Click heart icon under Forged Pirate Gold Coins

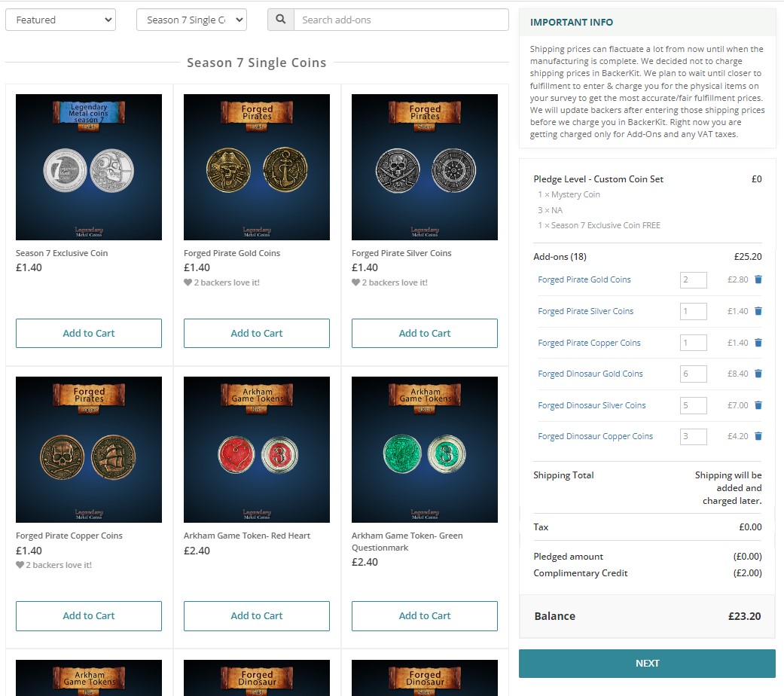pos(188,282)
